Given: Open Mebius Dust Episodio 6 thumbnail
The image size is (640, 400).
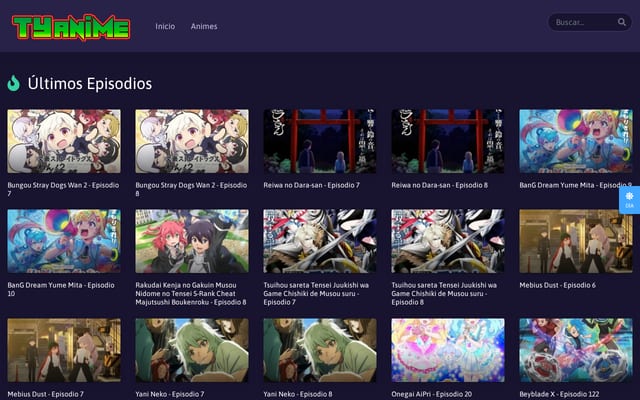Looking at the screenshot, I should 576,241.
